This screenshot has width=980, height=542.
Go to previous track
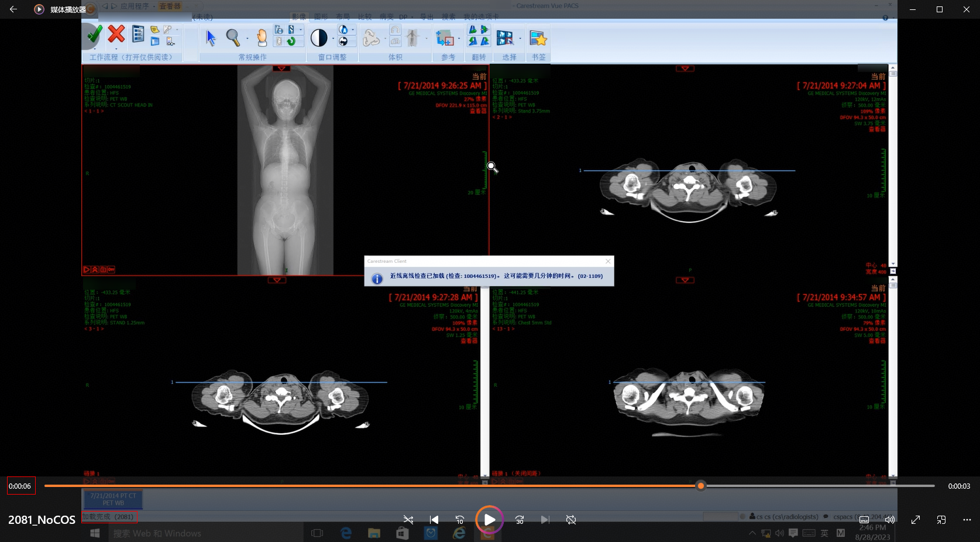click(434, 520)
